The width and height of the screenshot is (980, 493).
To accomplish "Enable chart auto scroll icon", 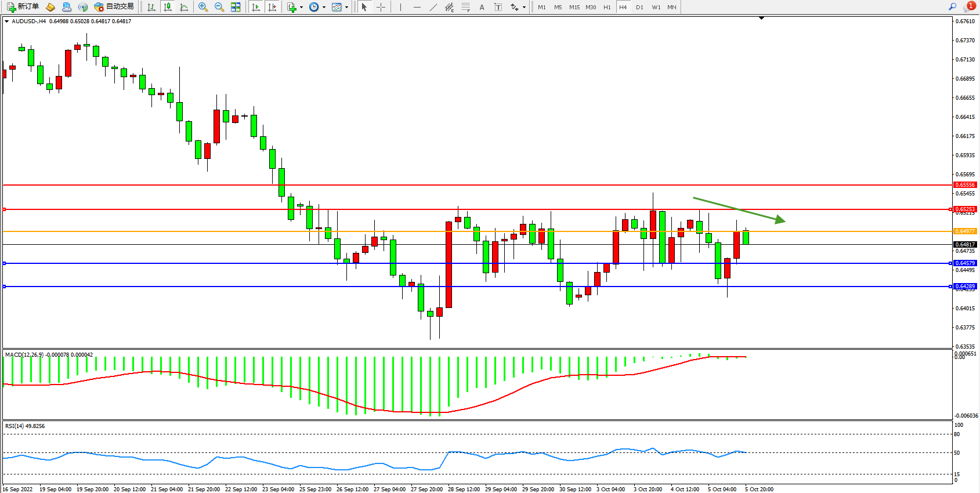I will [256, 7].
